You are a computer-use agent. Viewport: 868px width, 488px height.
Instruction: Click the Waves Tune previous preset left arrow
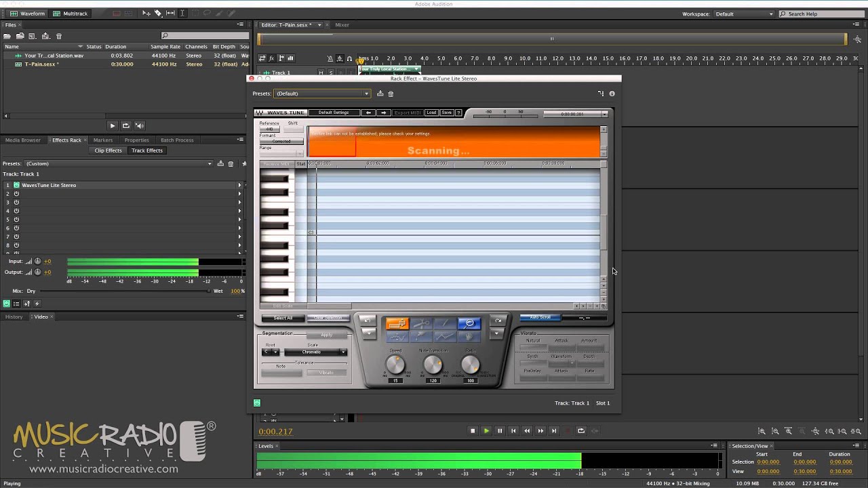[x=368, y=113]
